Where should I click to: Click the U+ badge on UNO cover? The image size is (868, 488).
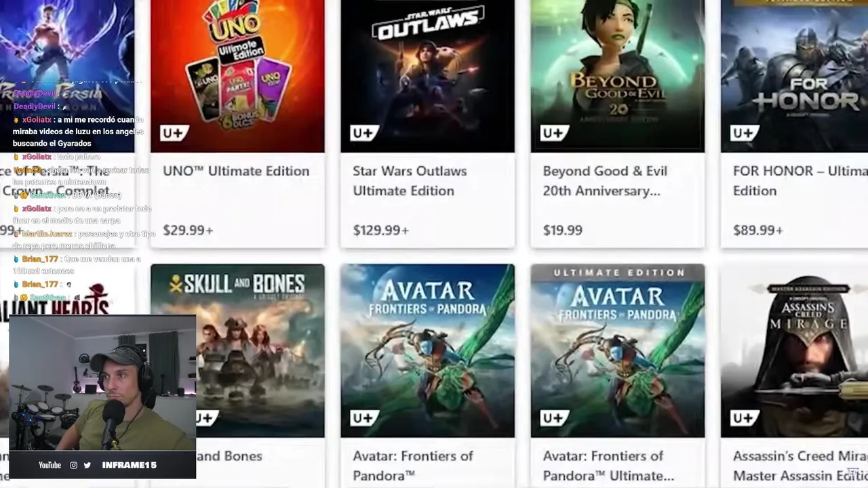173,133
